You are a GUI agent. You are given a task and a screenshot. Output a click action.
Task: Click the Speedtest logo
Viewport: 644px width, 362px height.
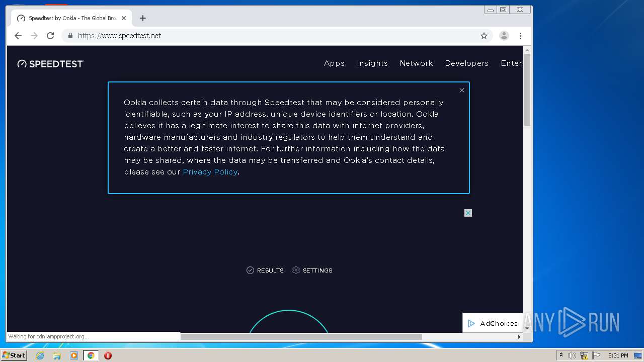(x=50, y=63)
